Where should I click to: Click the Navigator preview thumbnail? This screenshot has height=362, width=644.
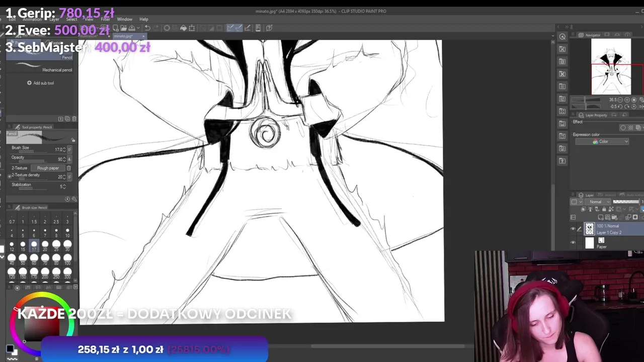(611, 66)
